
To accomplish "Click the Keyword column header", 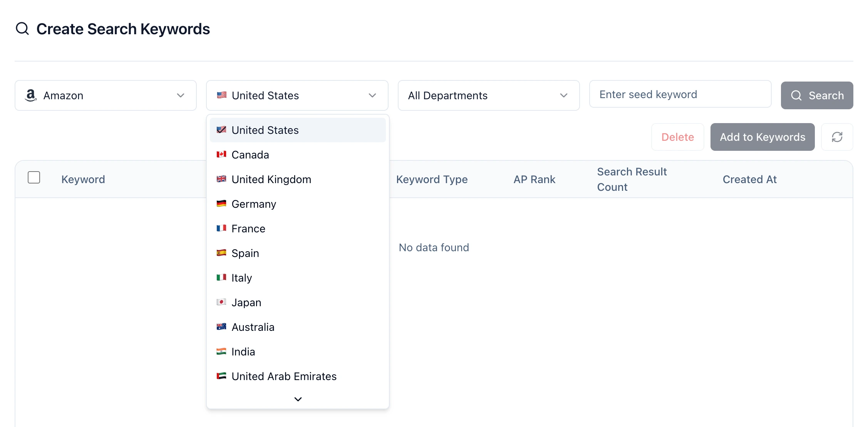I will (83, 179).
